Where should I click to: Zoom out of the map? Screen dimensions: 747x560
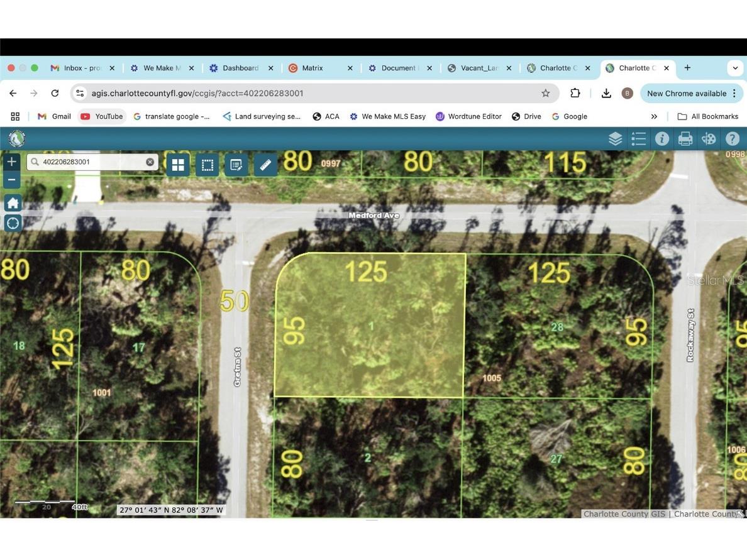12,180
